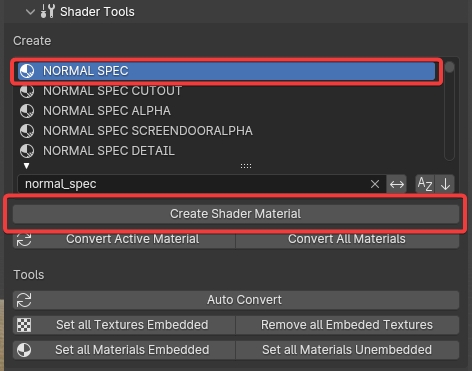Select the NORMAL SPEC shader entry
The image size is (472, 371).
pyautogui.click(x=226, y=71)
